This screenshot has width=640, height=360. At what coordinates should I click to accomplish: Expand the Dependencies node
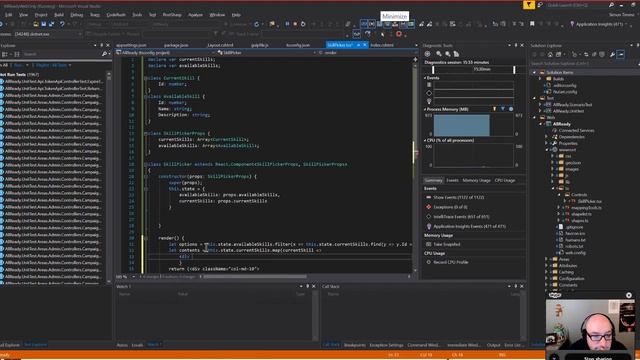[x=547, y=137]
